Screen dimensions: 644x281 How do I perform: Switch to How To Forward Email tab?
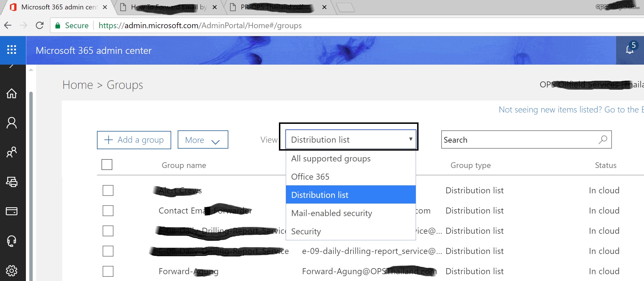[169, 7]
